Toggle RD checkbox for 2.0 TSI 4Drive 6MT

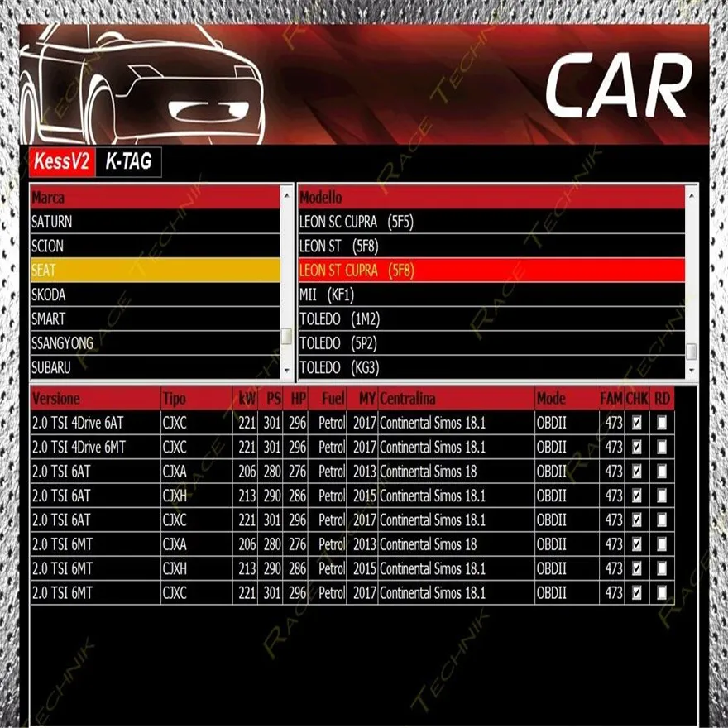662,447
